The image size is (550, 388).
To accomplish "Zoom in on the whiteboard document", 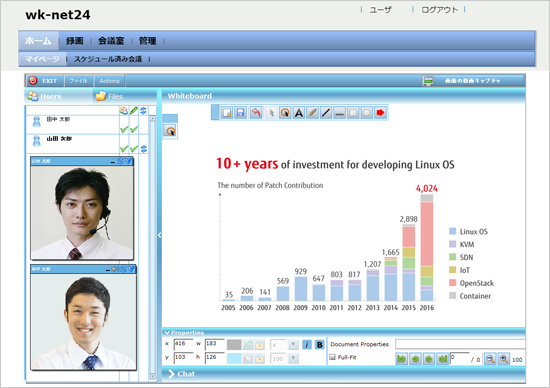I will pyautogui.click(x=504, y=359).
